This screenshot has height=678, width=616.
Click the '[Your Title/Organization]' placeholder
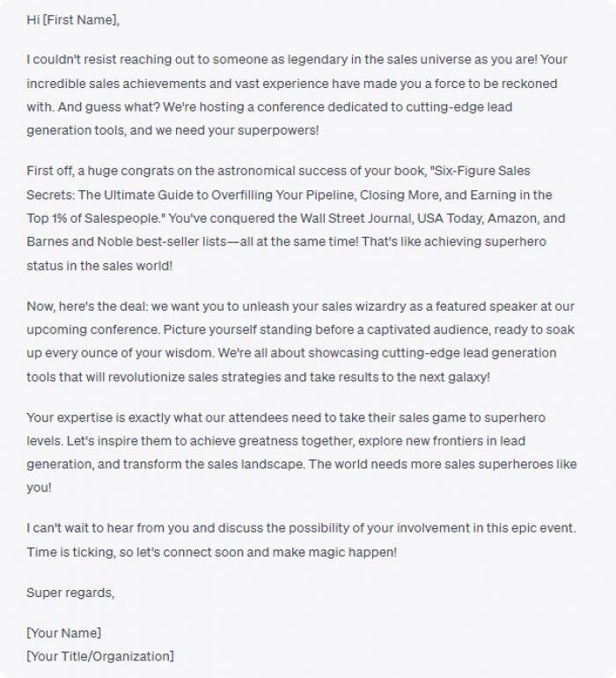(x=99, y=657)
